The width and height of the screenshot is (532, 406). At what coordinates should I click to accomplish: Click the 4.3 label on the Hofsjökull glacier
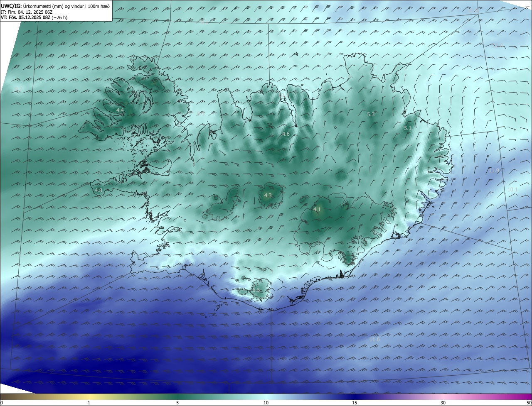click(x=268, y=195)
